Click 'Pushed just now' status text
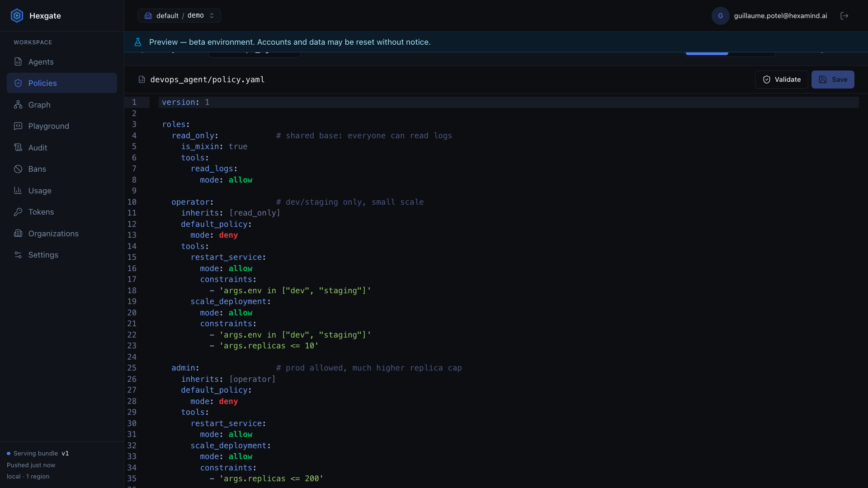Viewport: 868px width, 488px height. (31, 465)
